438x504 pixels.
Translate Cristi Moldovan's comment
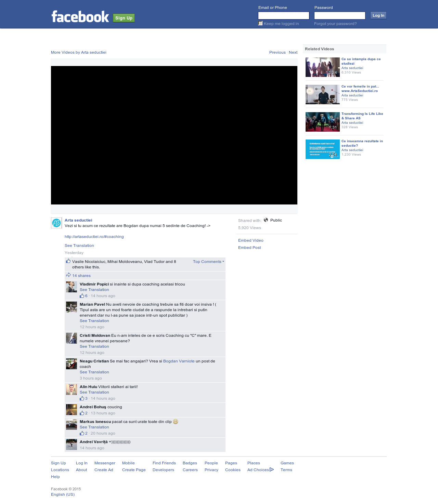tap(94, 346)
